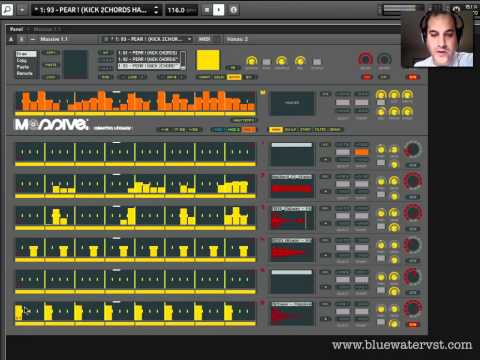
Task: Switch to the Panel tab
Action: tap(16, 29)
